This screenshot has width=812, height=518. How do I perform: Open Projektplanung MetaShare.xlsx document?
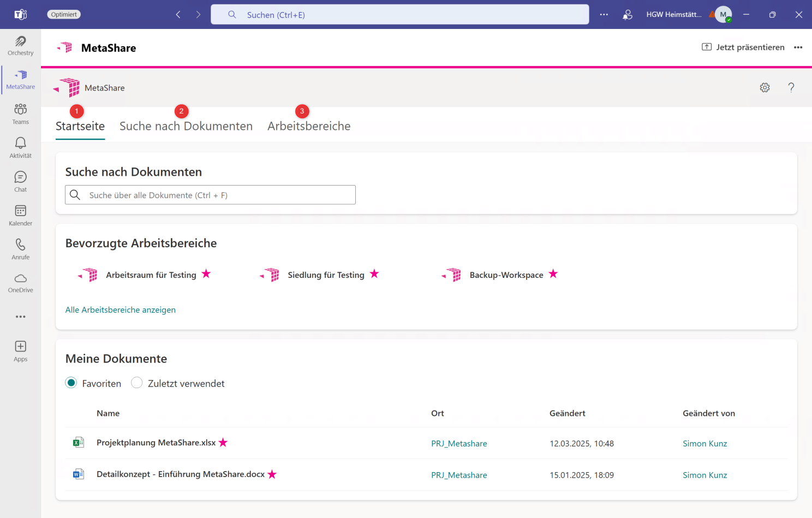click(x=156, y=443)
